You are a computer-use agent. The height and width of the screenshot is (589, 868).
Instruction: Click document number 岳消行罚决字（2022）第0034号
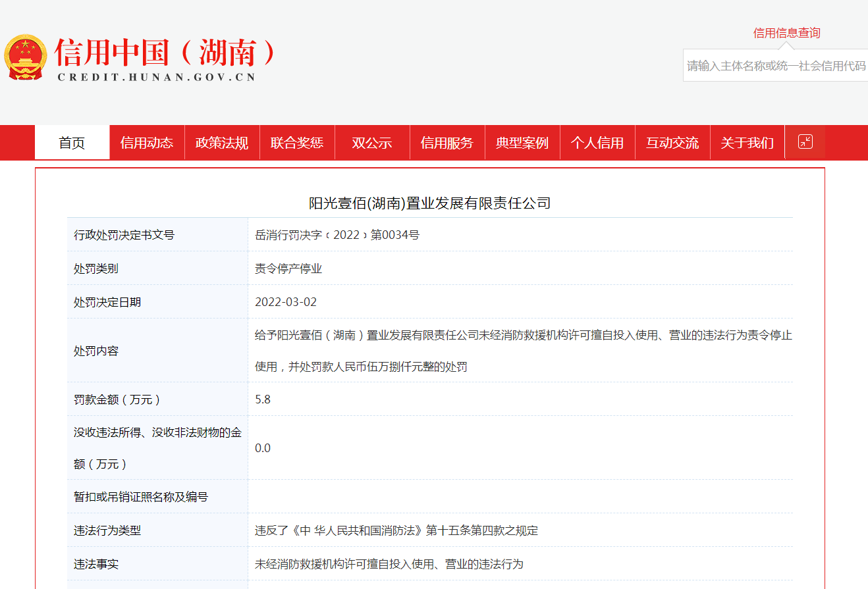click(337, 235)
